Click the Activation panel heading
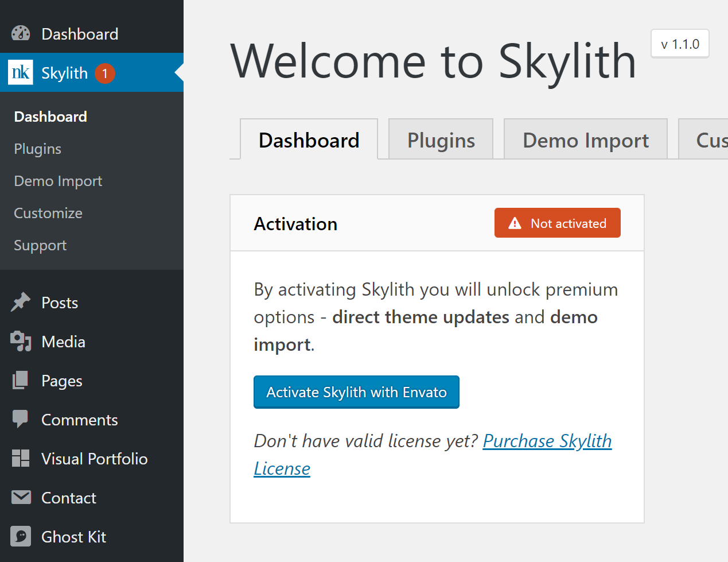 pyautogui.click(x=295, y=224)
